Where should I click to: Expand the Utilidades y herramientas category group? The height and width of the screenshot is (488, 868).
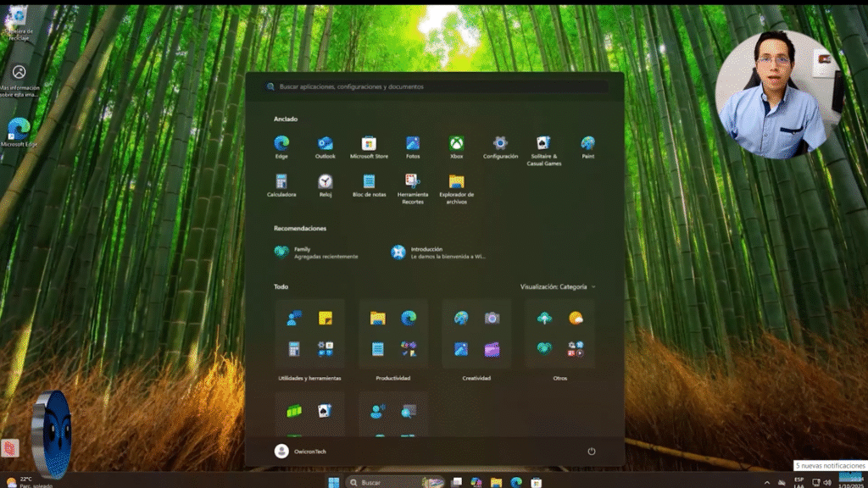pyautogui.click(x=309, y=334)
